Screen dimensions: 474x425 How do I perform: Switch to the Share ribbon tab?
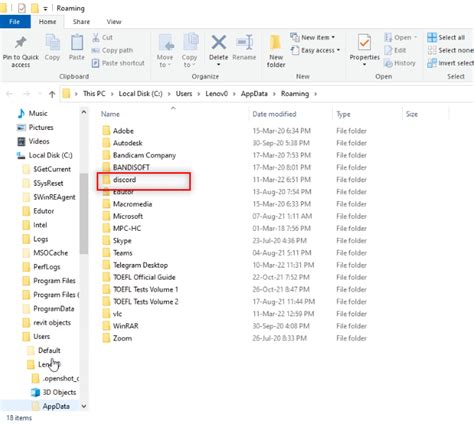(81, 22)
